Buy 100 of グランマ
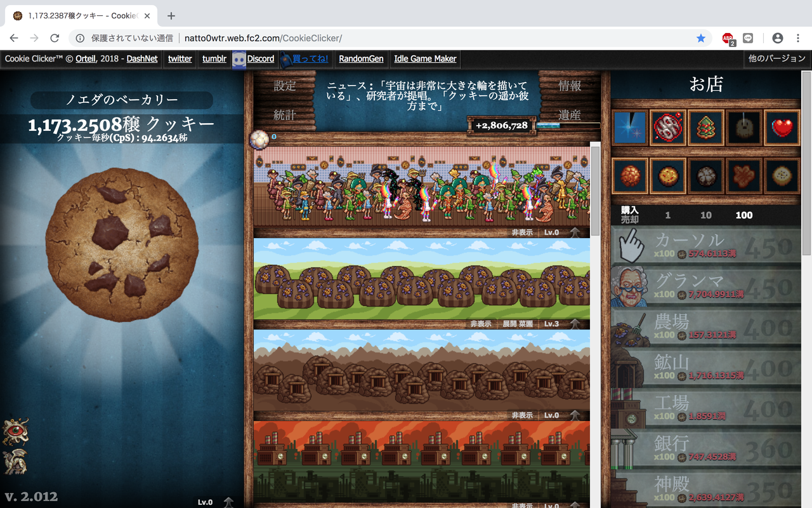The image size is (812, 508). (x=706, y=287)
